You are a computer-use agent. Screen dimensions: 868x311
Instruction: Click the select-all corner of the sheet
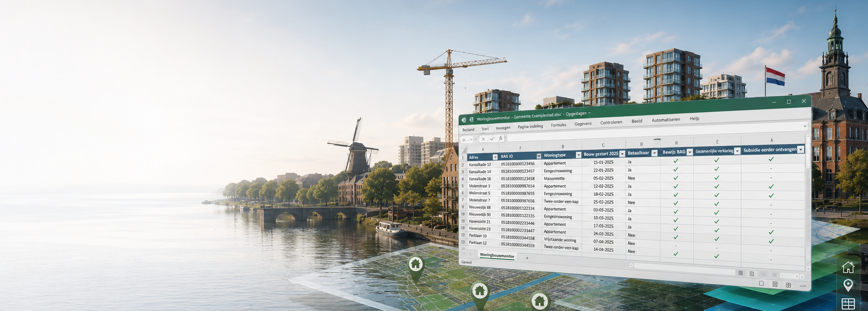[464, 150]
